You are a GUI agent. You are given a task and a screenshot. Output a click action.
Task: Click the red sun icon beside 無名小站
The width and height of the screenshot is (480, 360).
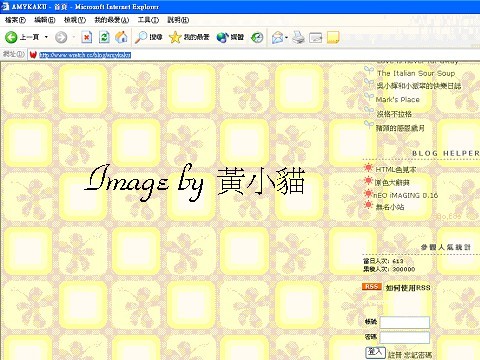[x=368, y=205]
